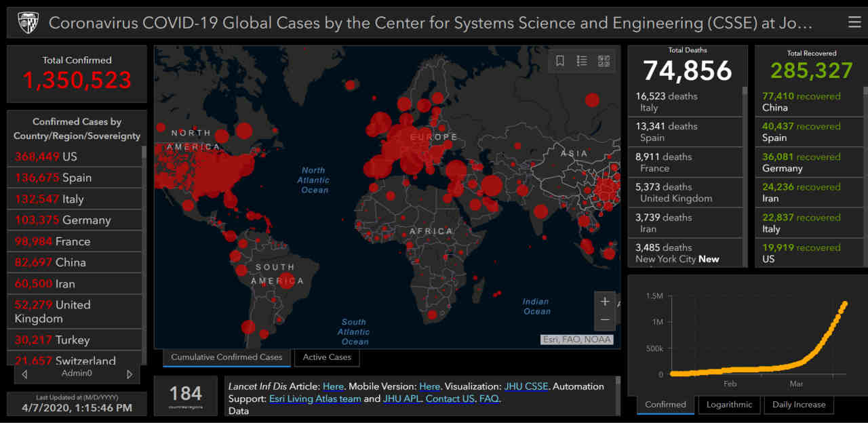Select Turkey row in confirmed cases list
Viewport: 868px width, 423px height.
[75, 340]
